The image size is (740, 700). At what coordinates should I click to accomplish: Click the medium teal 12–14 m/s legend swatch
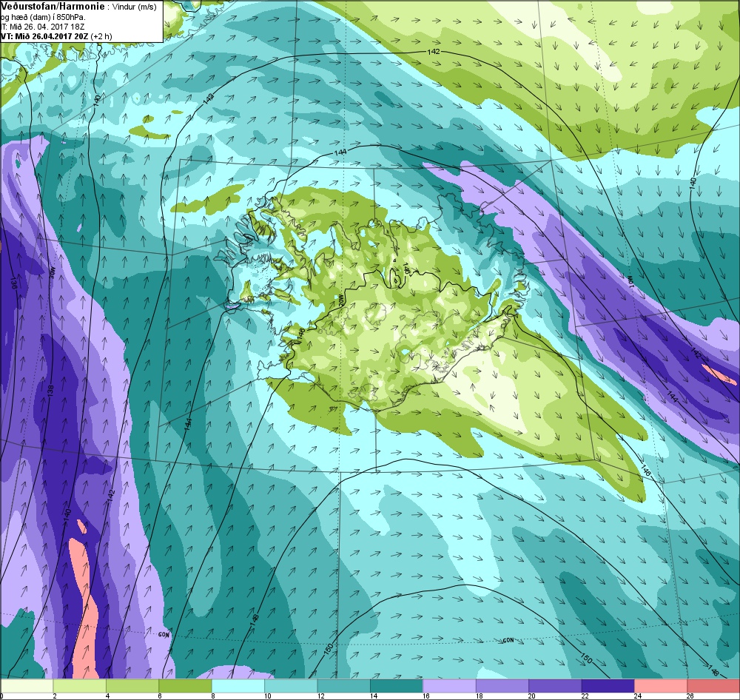pos(343,685)
